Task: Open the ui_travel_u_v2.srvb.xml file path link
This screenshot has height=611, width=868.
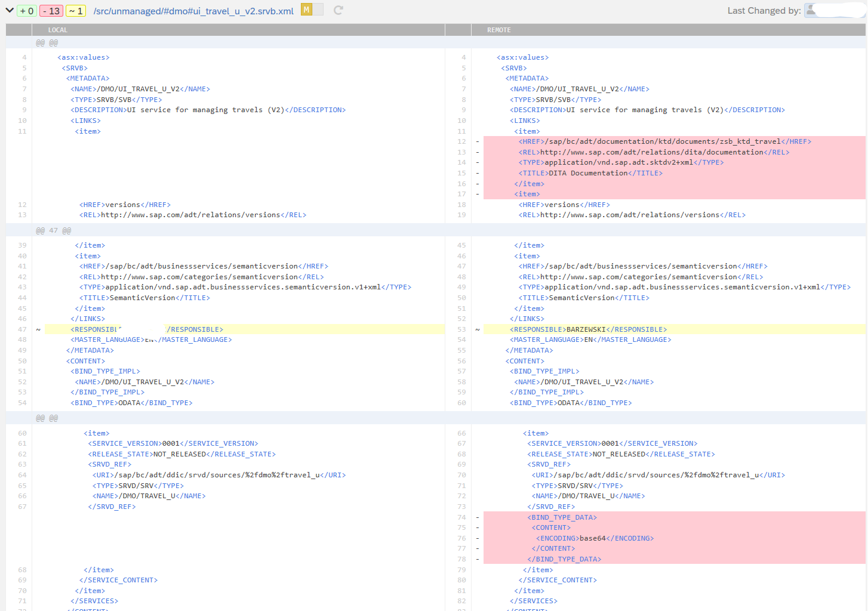Action: 193,10
